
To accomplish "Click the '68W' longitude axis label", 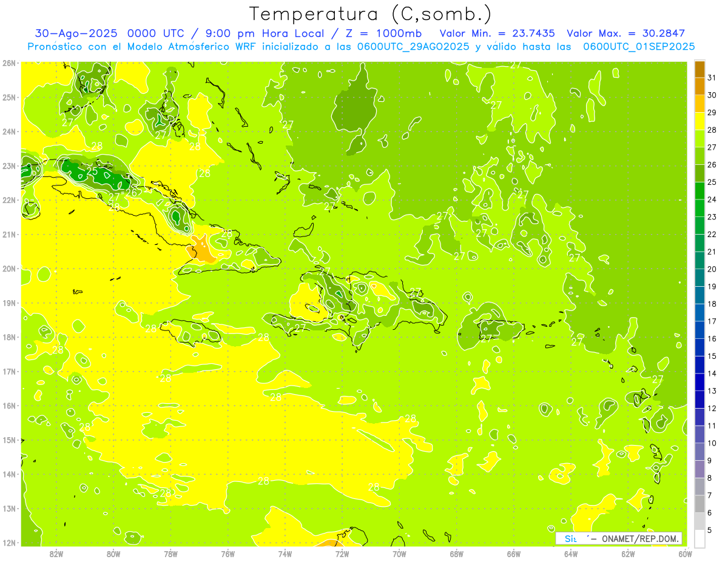I will pos(457,553).
